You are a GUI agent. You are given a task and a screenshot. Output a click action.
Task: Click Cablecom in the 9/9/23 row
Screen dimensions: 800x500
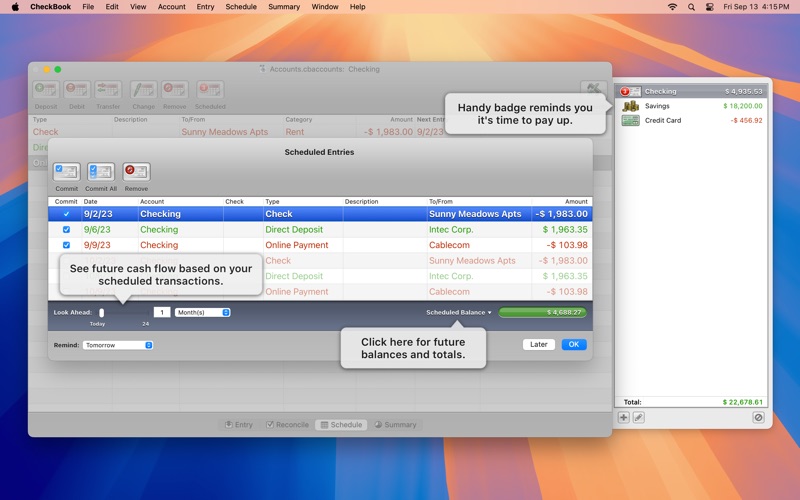pos(449,245)
